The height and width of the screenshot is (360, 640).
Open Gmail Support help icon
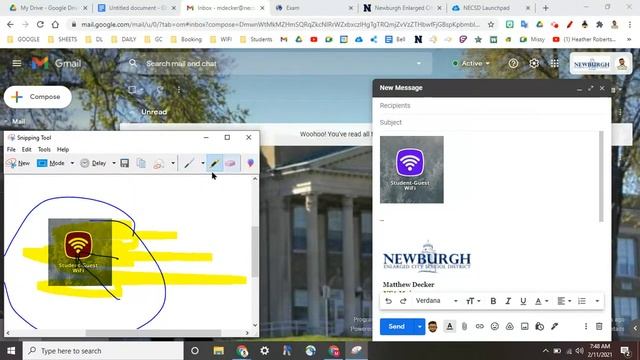[x=513, y=64]
